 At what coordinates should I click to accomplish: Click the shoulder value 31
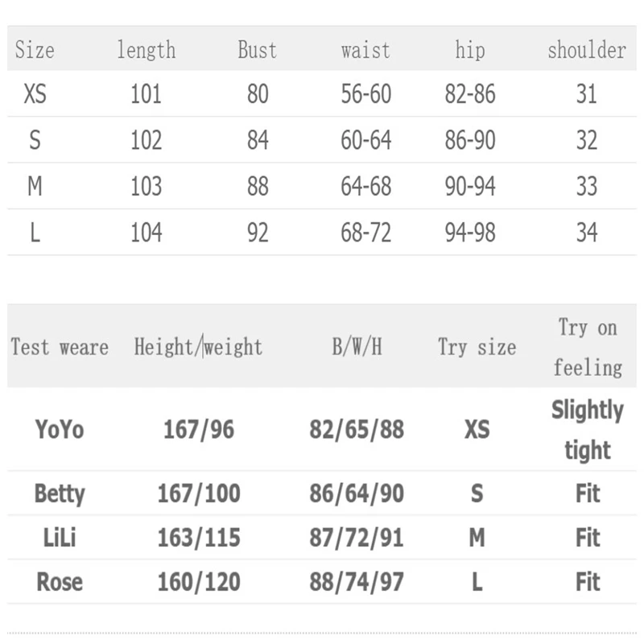coord(586,94)
